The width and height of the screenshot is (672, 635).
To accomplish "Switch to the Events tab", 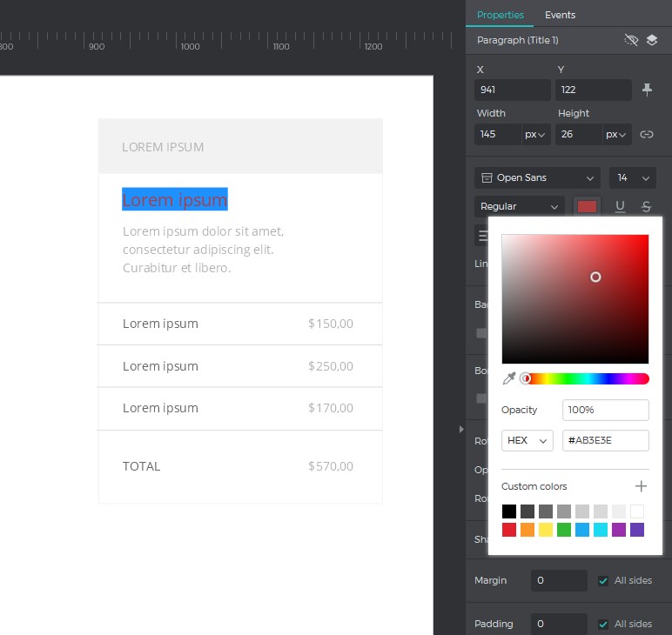I will pos(560,15).
